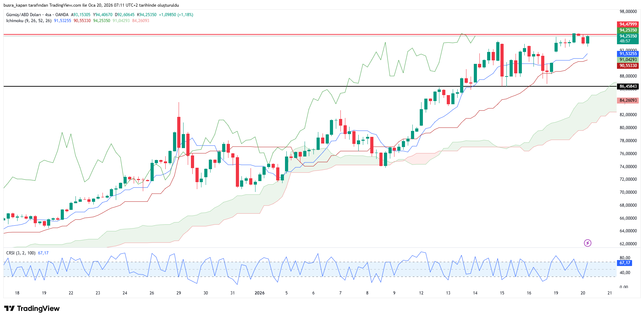Click the TradingView logo at bottom left

click(32, 308)
